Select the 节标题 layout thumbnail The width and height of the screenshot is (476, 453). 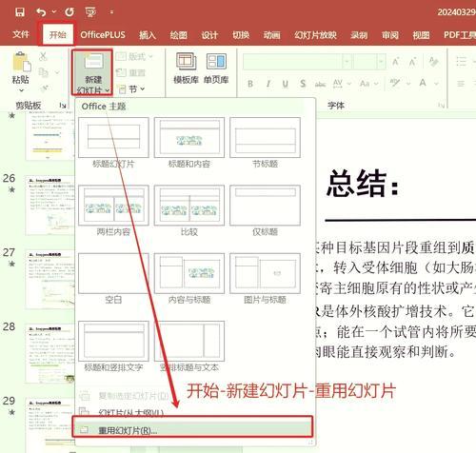pyautogui.click(x=265, y=137)
